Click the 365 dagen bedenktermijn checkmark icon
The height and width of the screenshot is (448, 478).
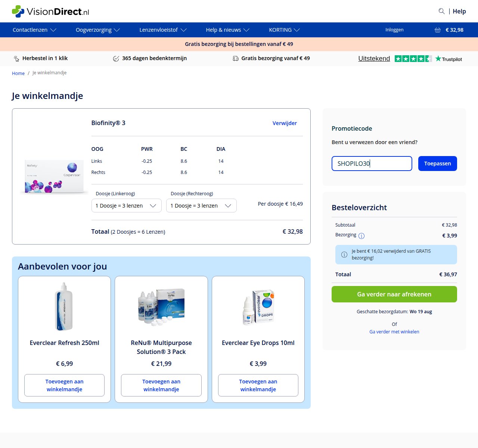pos(116,59)
